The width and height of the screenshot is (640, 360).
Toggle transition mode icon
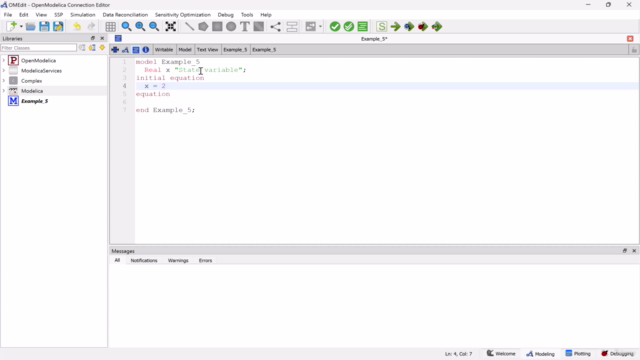292,27
